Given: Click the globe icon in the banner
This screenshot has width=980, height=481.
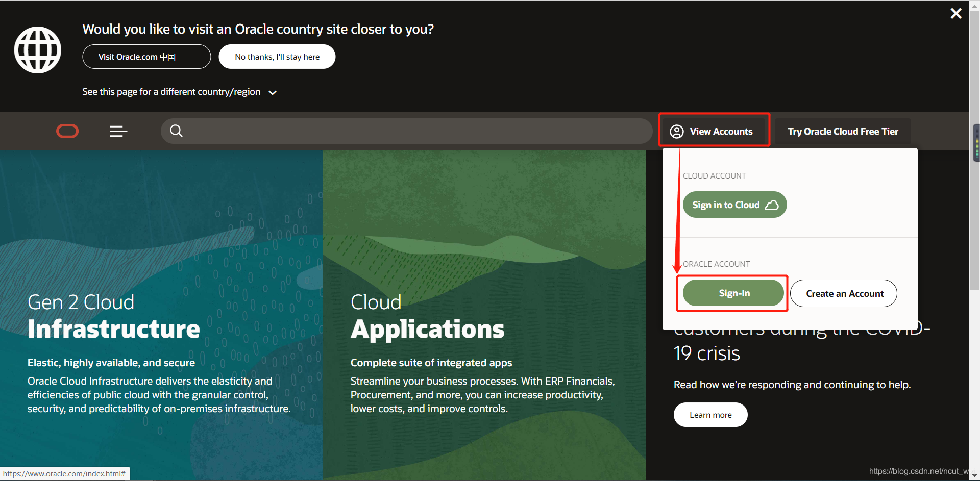Looking at the screenshot, I should pyautogui.click(x=38, y=50).
